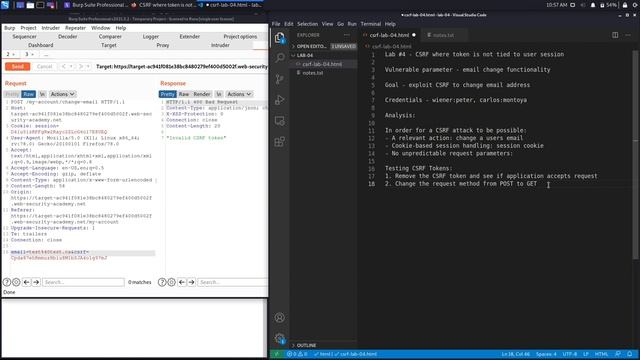Click the request search help question icon
This screenshot has width=640, height=360.
7,282
